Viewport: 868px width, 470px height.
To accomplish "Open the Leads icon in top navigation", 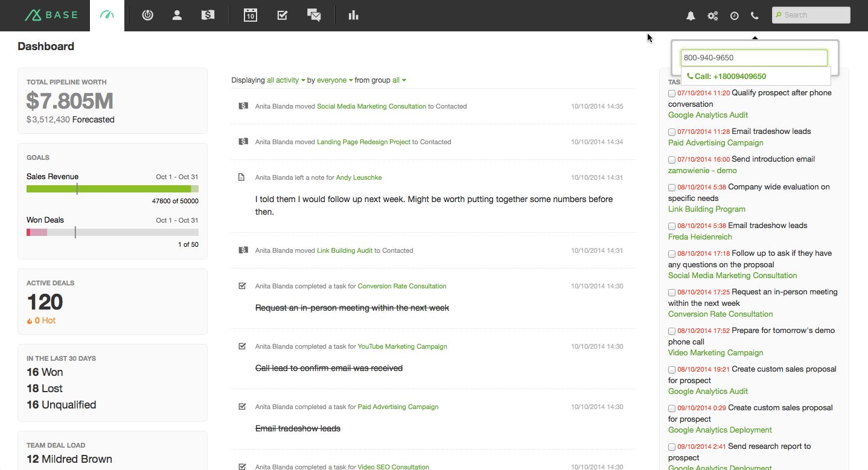I will [147, 16].
